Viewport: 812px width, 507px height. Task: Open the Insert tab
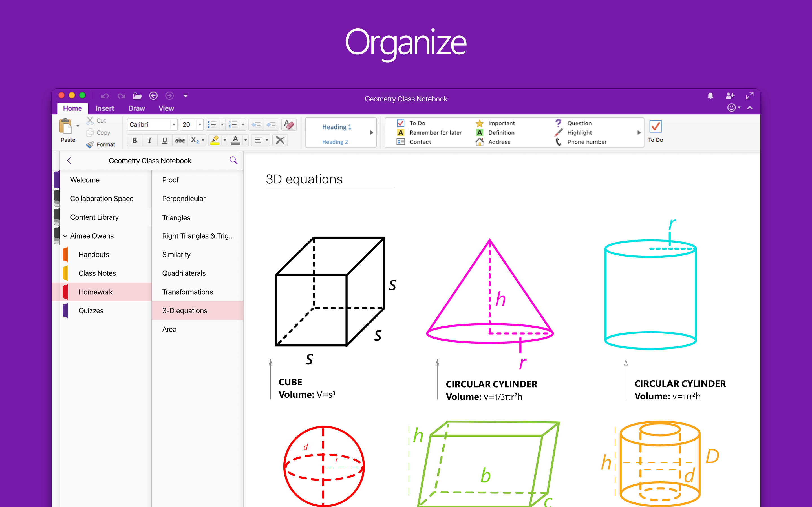click(x=105, y=108)
